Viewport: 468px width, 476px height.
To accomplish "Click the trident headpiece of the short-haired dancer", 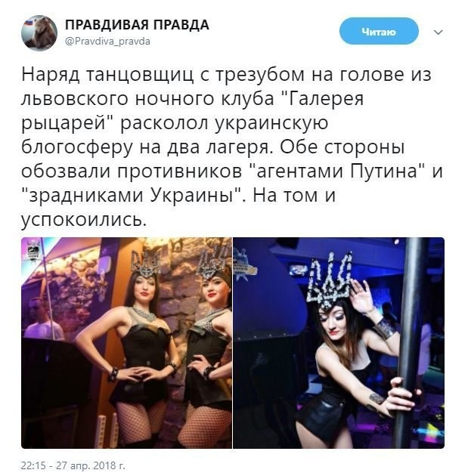I will [x=212, y=260].
